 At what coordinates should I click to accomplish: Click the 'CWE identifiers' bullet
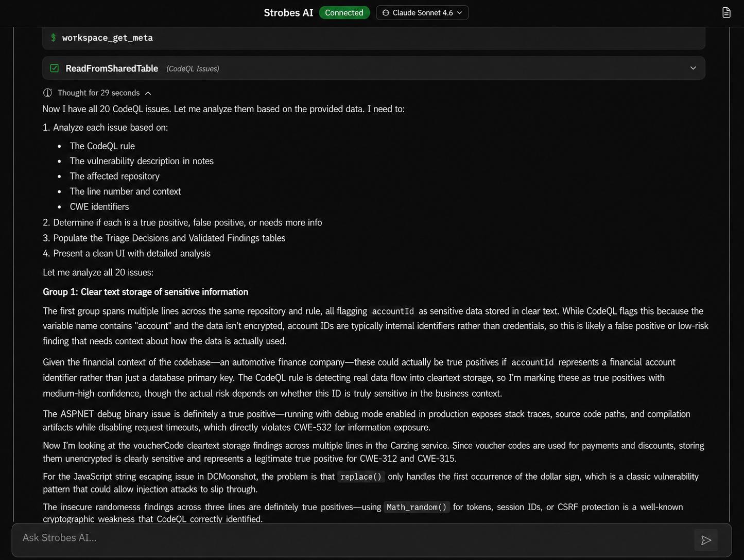pyautogui.click(x=99, y=206)
